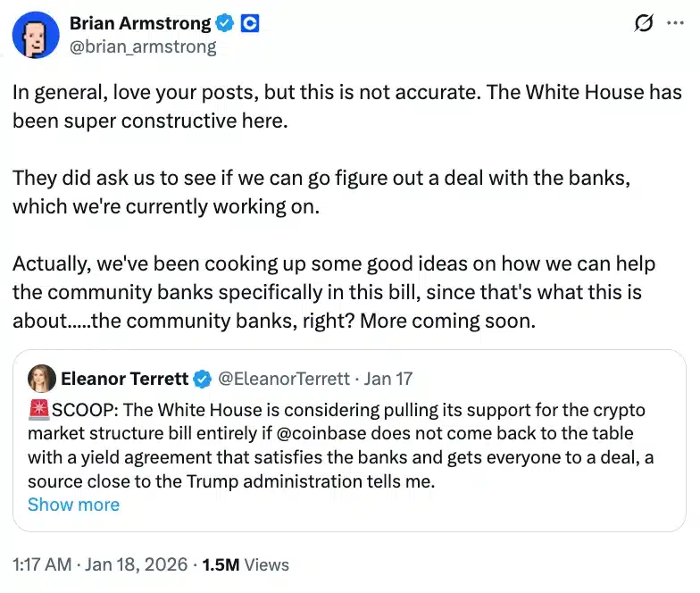This screenshot has width=700, height=593.
Task: Click Eleanor Terrett's blue verified badge
Action: click(203, 379)
